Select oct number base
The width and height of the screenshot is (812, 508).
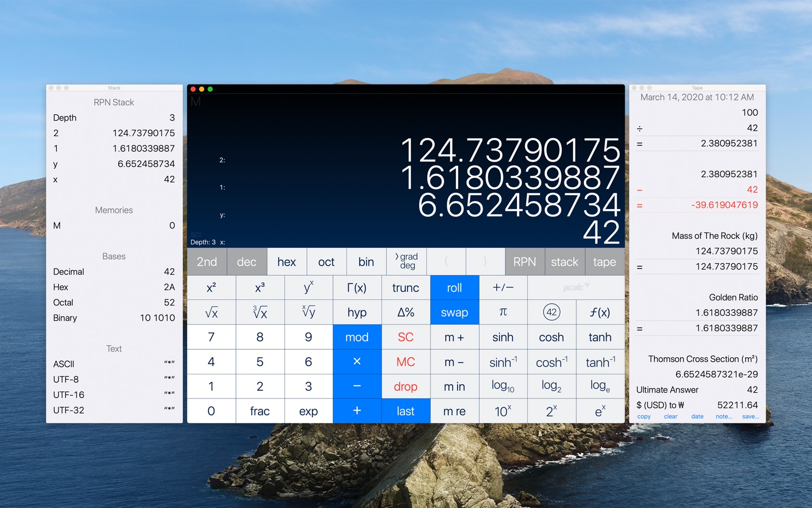[x=326, y=262]
